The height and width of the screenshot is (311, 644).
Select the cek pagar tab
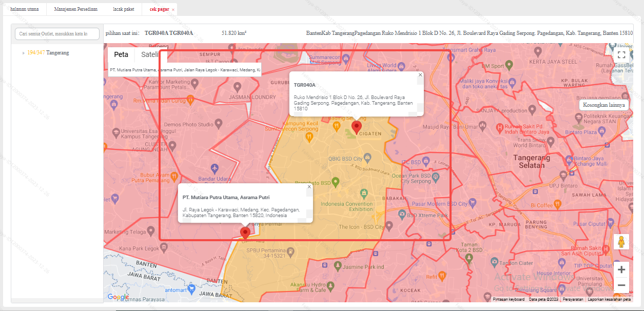159,9
